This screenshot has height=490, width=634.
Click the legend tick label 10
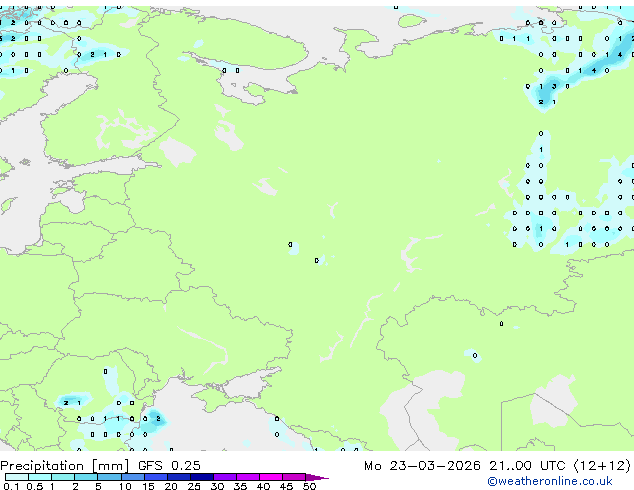[x=125, y=487]
